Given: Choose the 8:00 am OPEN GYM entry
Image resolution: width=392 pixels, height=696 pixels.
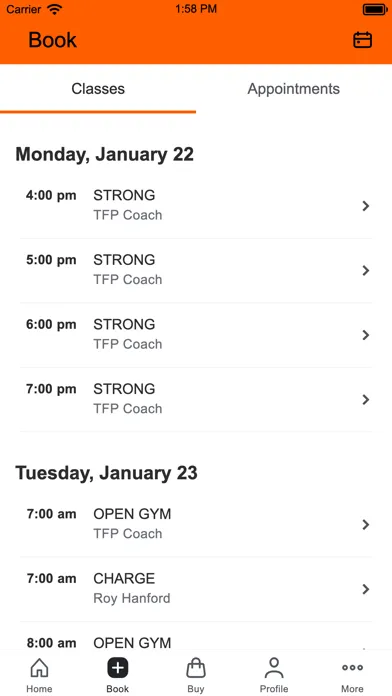Looking at the screenshot, I should (196, 643).
